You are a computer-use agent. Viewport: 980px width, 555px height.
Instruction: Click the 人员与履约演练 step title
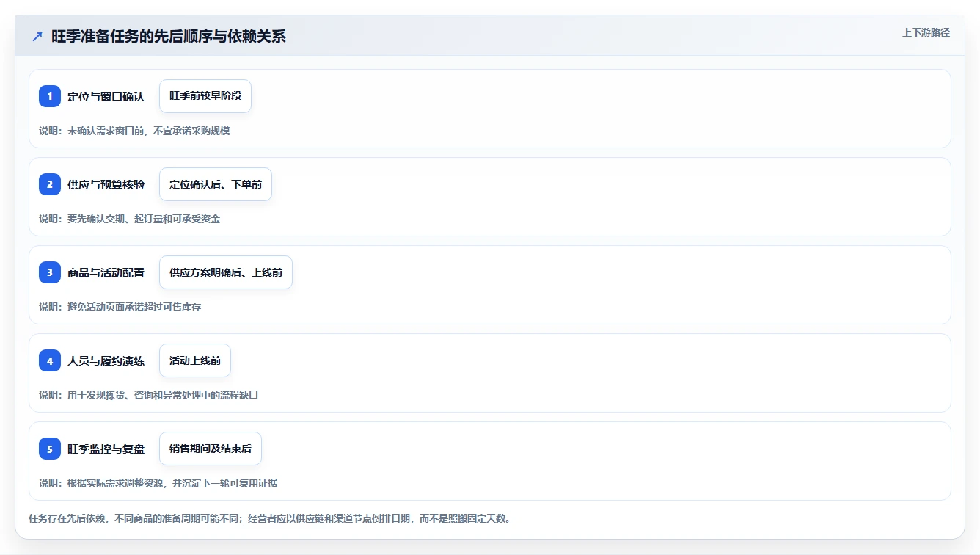(x=106, y=360)
